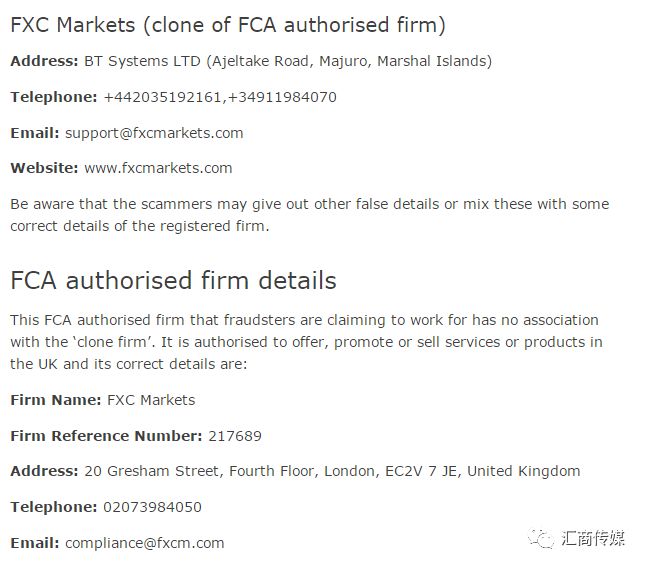Click the +442035192161 telephone number

(x=150, y=97)
